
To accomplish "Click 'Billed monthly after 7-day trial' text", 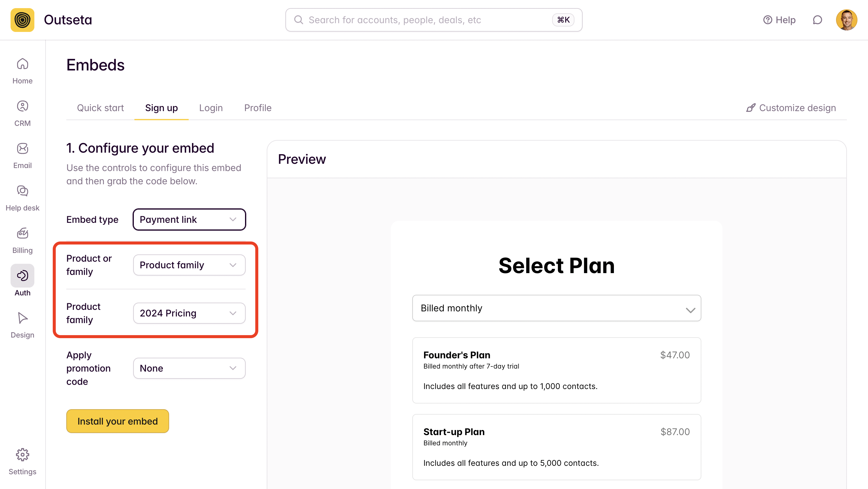I will tap(471, 366).
